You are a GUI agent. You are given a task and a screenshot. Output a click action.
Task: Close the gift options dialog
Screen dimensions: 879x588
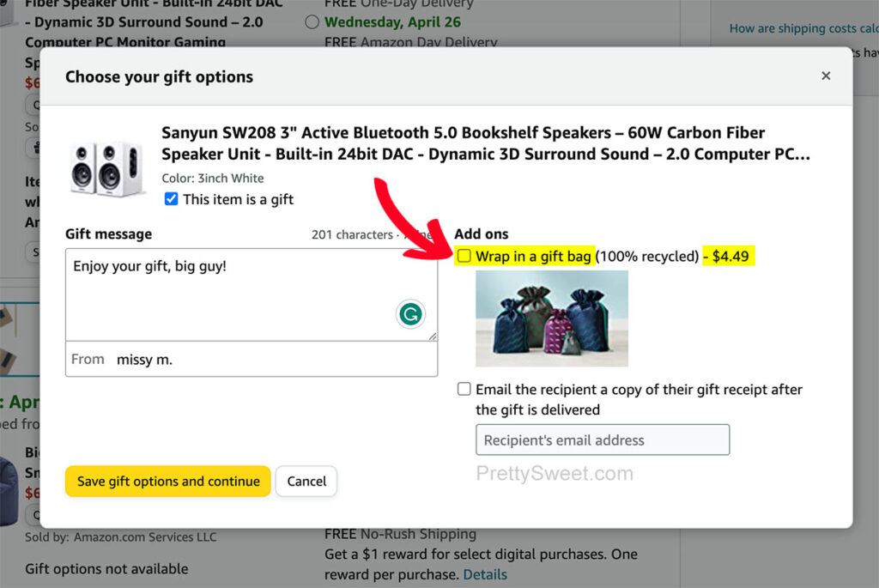click(x=825, y=76)
